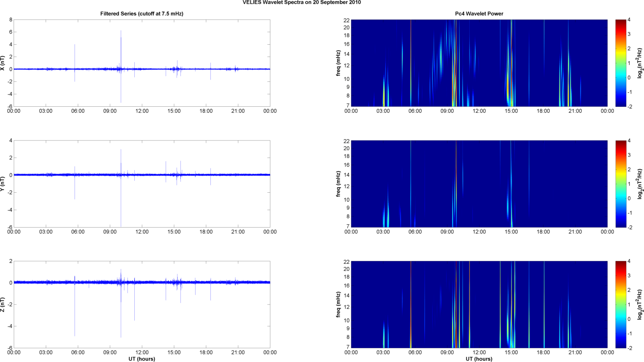
Task: Click UT (hours) label under bottom spectrogram
Action: pos(479,359)
